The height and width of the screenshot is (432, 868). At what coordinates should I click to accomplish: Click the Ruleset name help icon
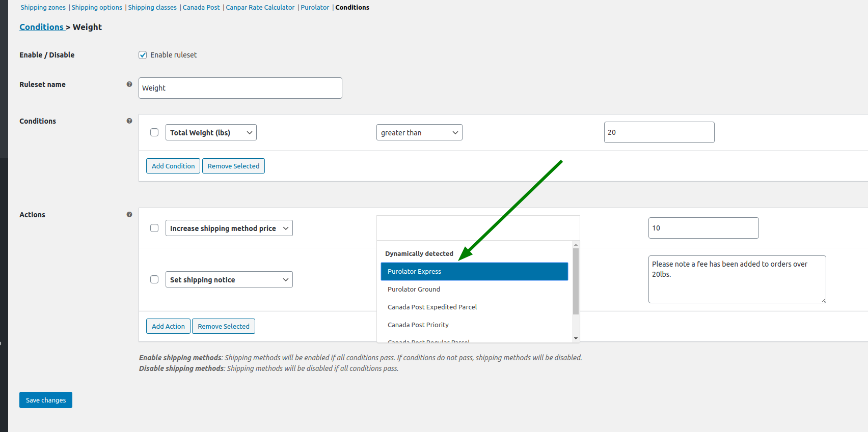(129, 84)
